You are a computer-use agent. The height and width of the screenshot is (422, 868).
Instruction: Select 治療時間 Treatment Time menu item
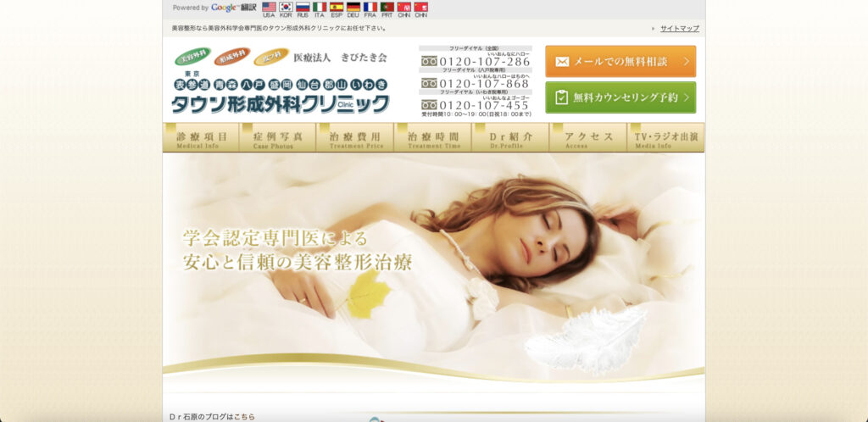(x=433, y=138)
